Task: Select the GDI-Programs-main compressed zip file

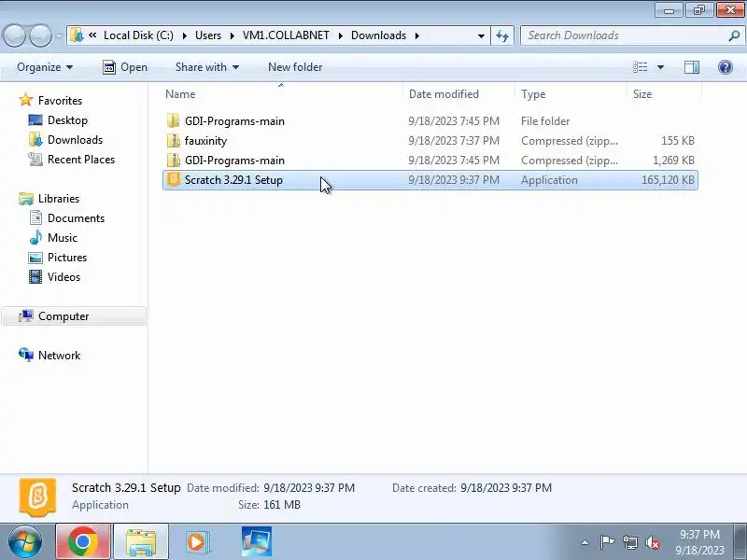Action: click(430, 160)
